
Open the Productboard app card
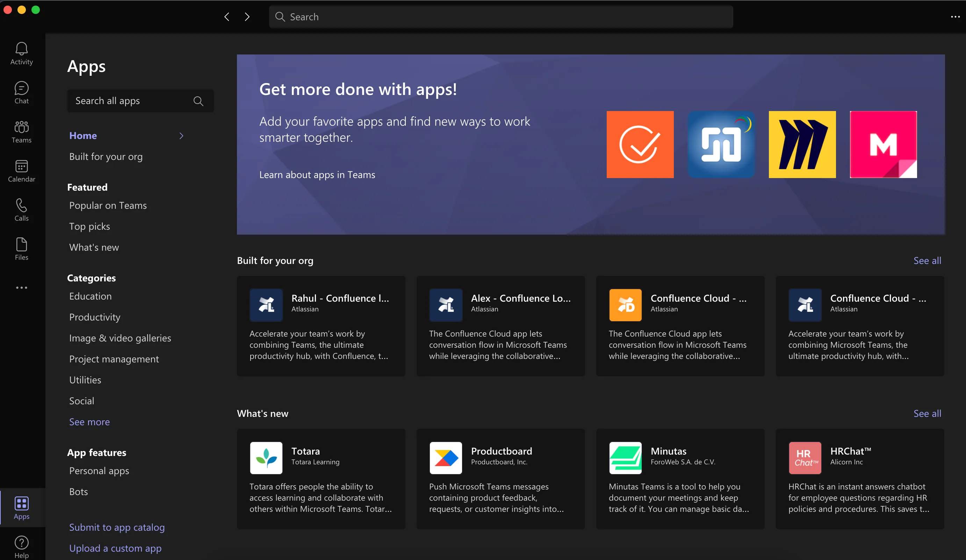[x=500, y=479]
